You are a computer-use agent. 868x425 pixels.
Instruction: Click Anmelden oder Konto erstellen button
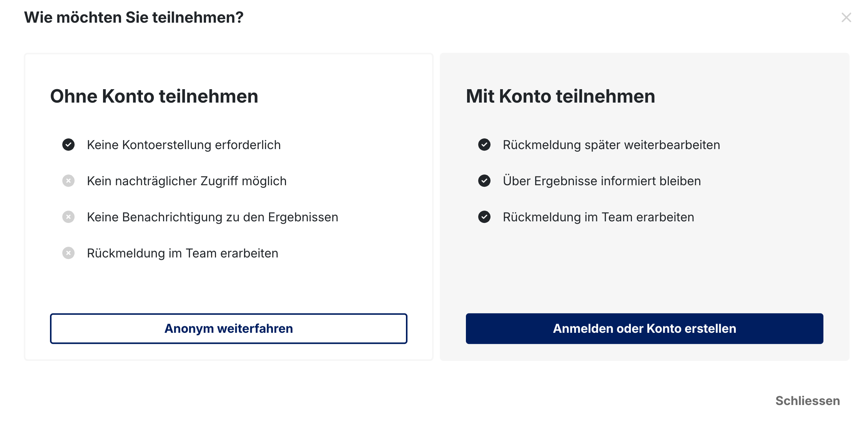coord(644,329)
